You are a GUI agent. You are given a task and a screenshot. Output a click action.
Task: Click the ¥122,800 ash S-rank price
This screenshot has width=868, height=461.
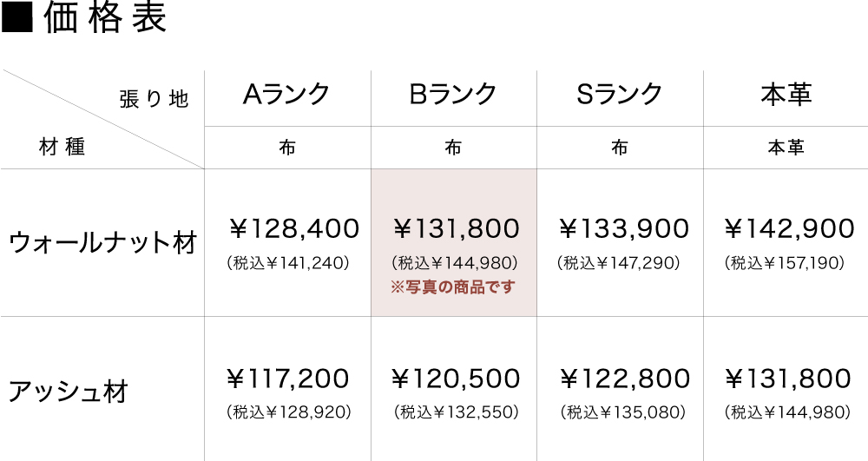coord(625,379)
